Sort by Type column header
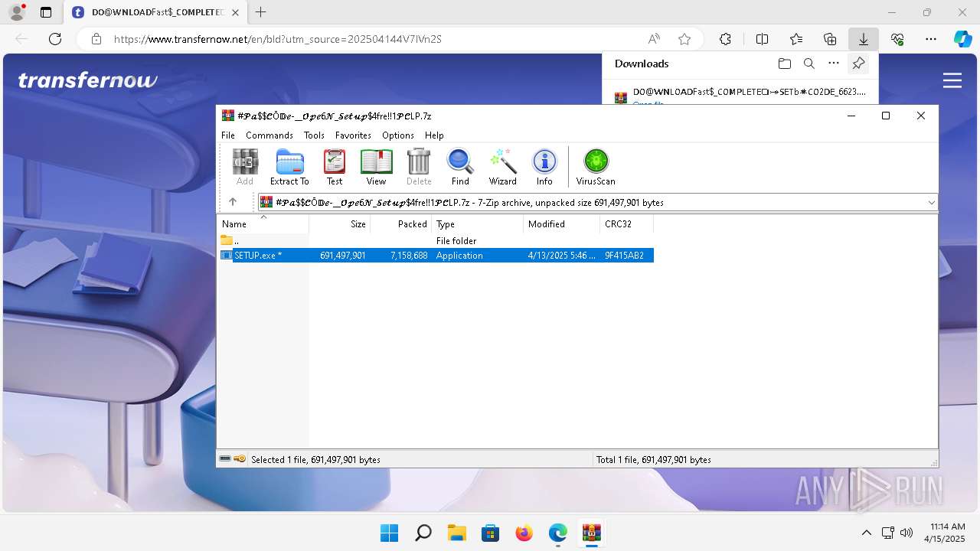This screenshot has width=980, height=551. point(478,224)
